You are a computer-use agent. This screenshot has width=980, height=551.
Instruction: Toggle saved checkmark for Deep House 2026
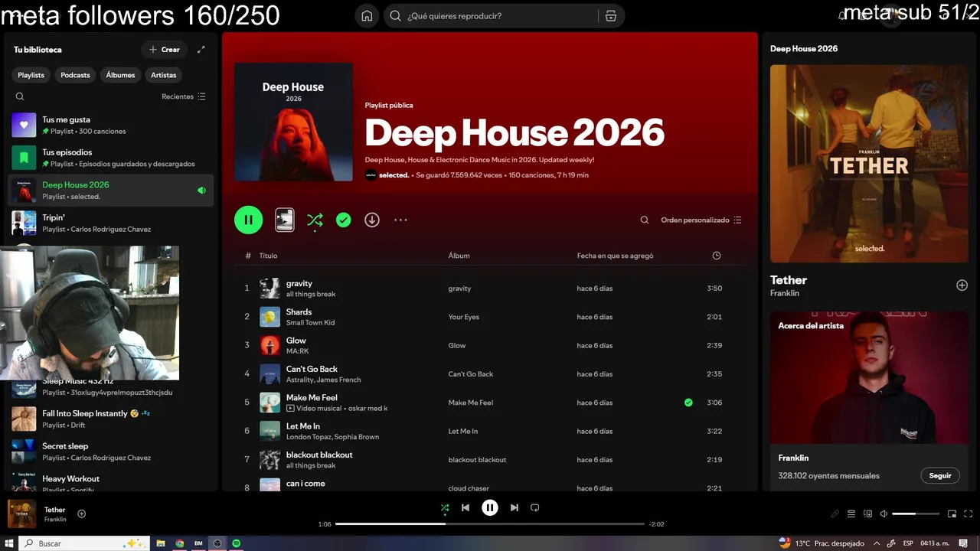coord(344,220)
